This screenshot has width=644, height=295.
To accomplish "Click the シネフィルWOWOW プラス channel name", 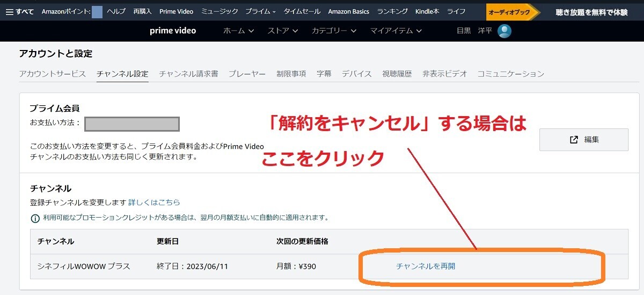I will click(84, 267).
